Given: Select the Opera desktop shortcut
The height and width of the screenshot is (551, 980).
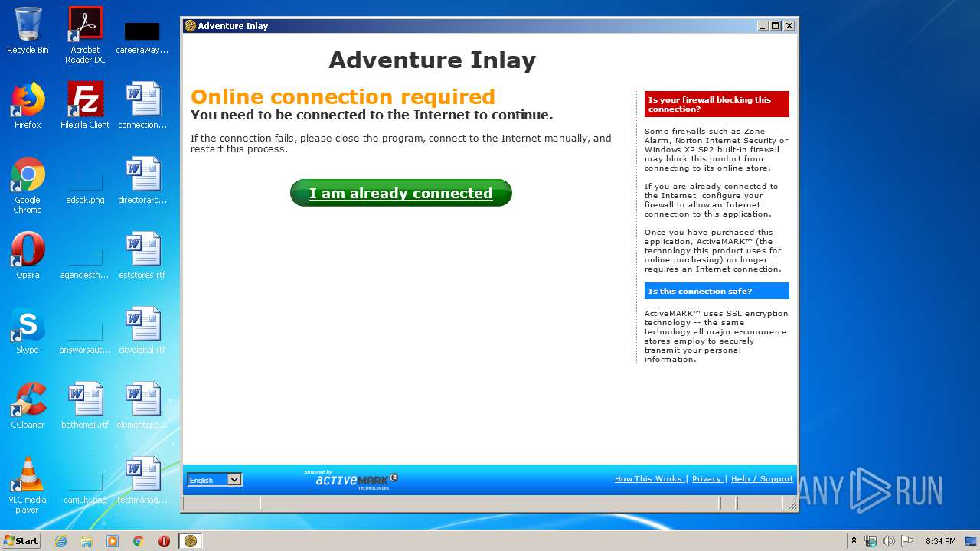Looking at the screenshot, I should (x=28, y=256).
